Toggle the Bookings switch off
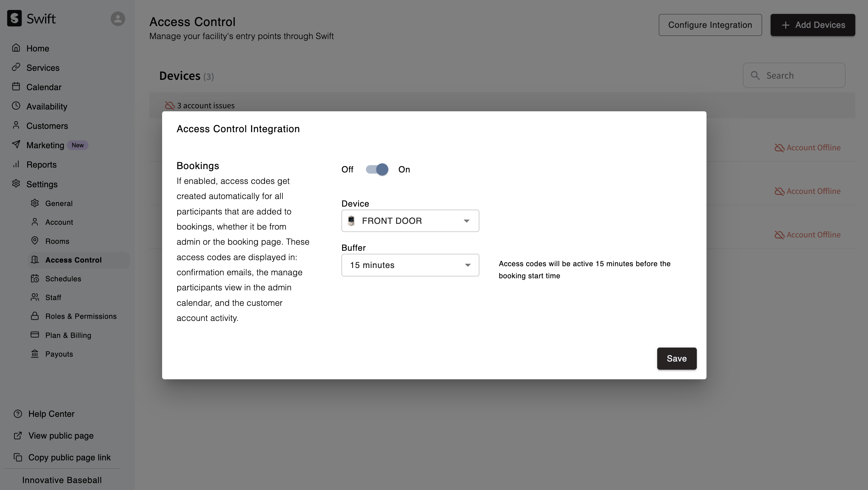Viewport: 868px width, 490px height. [377, 169]
